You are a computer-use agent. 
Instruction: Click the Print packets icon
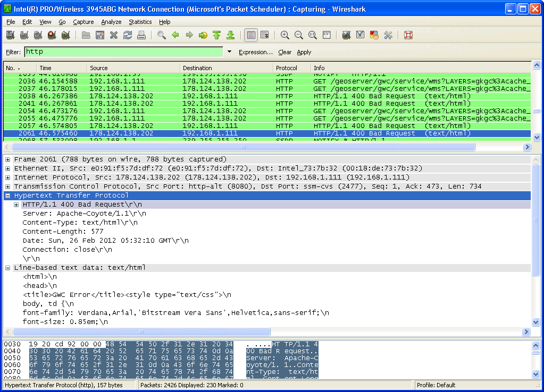click(x=141, y=36)
